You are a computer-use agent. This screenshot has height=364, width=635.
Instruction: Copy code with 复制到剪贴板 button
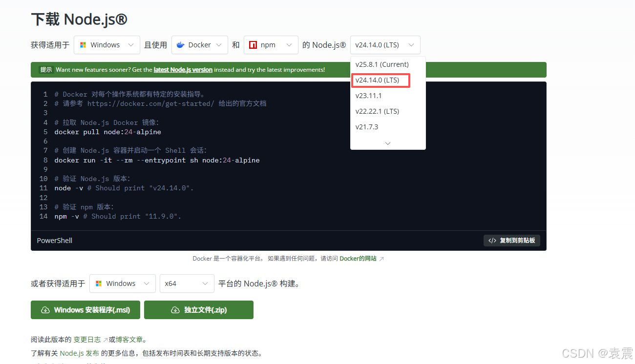tap(512, 241)
